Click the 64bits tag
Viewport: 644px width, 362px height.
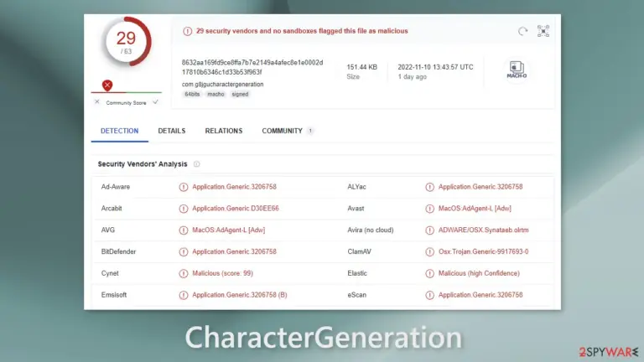[x=192, y=94]
